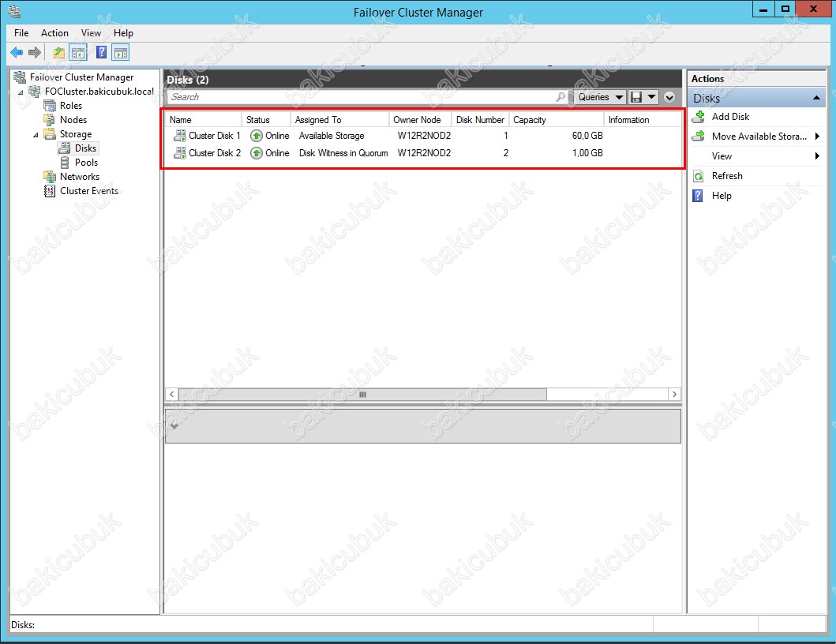Click the Disks icon in tree
This screenshot has height=644, width=836.
65,148
